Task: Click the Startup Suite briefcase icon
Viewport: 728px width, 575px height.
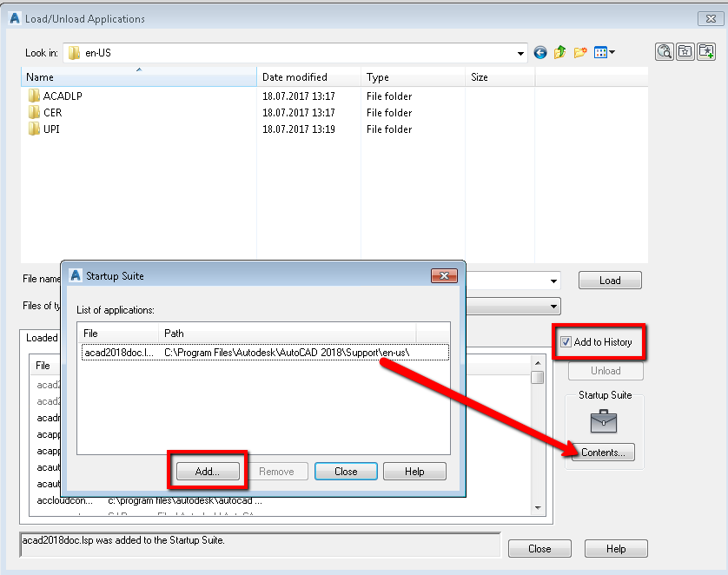Action: coord(604,421)
